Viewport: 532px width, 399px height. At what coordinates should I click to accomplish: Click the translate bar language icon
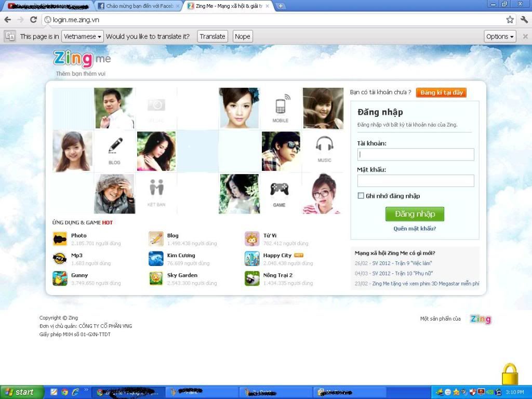click(10, 36)
